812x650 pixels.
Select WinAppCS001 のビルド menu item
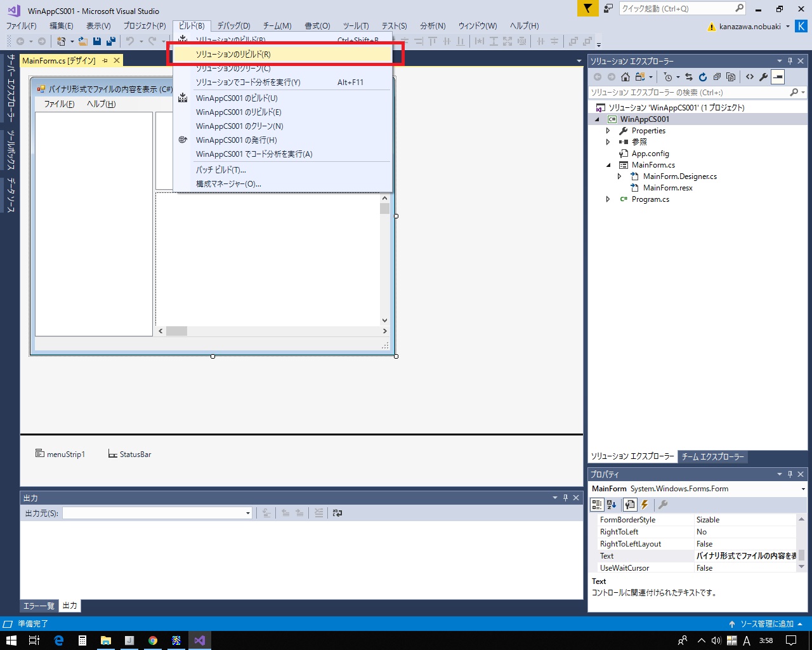coord(282,98)
